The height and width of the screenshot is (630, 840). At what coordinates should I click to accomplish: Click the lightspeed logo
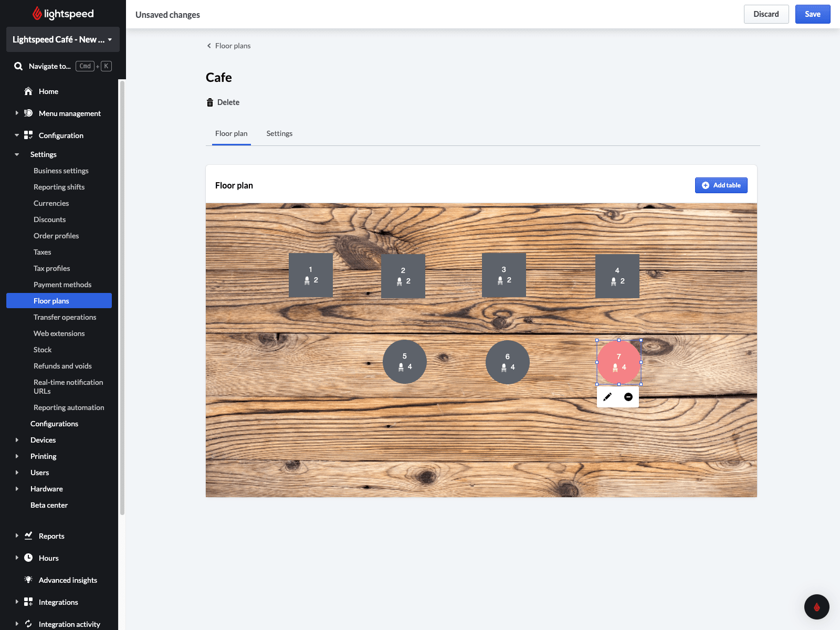(x=63, y=14)
